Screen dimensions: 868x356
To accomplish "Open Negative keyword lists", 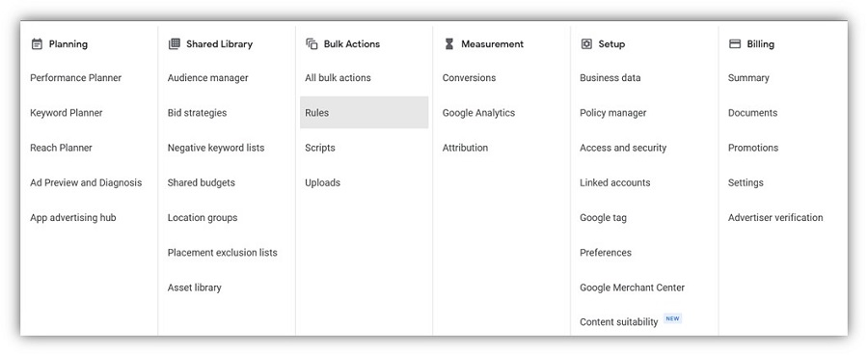I will coord(216,148).
